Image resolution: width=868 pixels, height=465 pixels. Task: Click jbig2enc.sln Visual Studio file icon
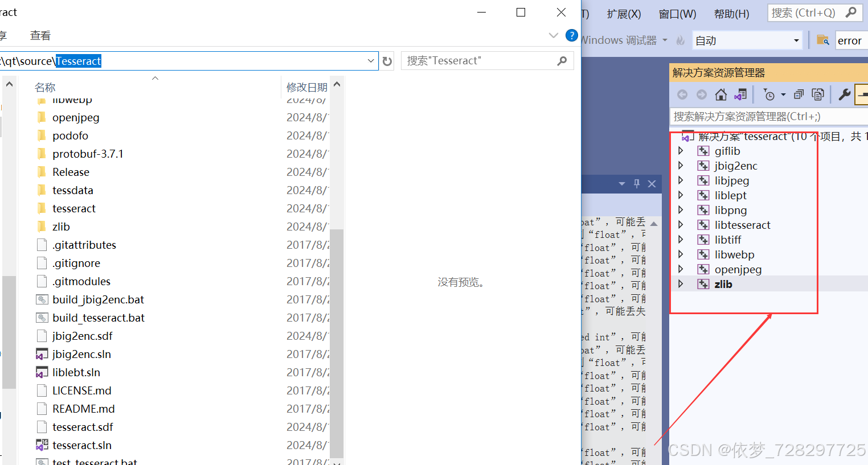coord(42,354)
